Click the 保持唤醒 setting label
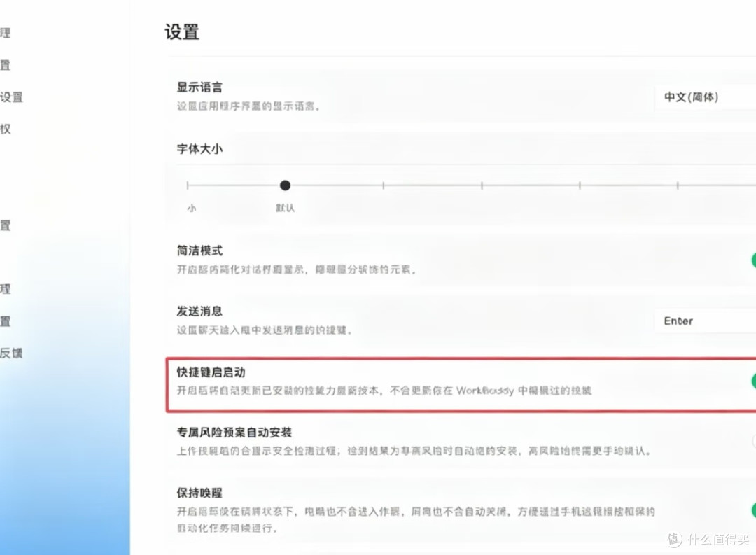The height and width of the screenshot is (555, 756). (x=199, y=493)
